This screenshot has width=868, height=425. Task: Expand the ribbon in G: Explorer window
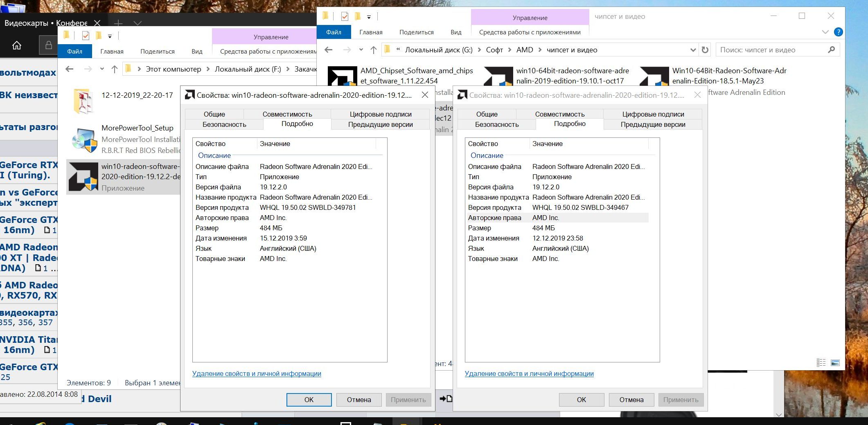(825, 32)
